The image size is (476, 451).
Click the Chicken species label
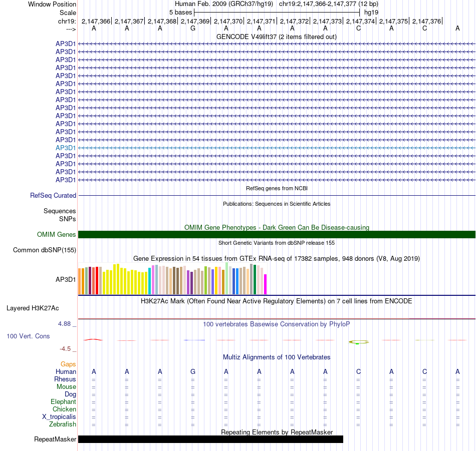pyautogui.click(x=64, y=409)
